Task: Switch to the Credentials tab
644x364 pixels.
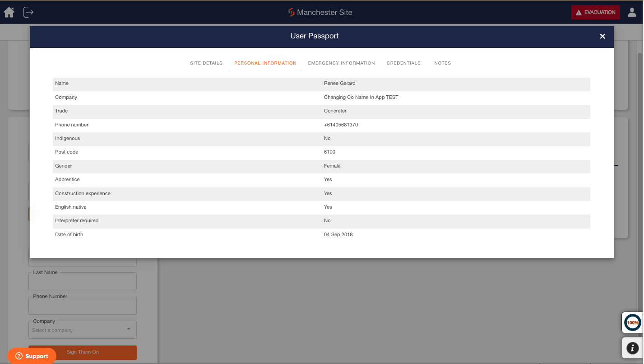Action: tap(403, 63)
